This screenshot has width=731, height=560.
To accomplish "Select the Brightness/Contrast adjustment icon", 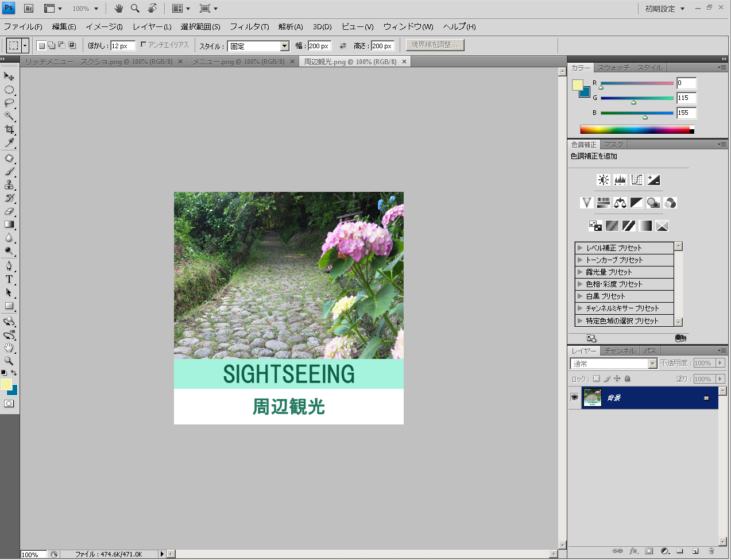I will click(602, 179).
